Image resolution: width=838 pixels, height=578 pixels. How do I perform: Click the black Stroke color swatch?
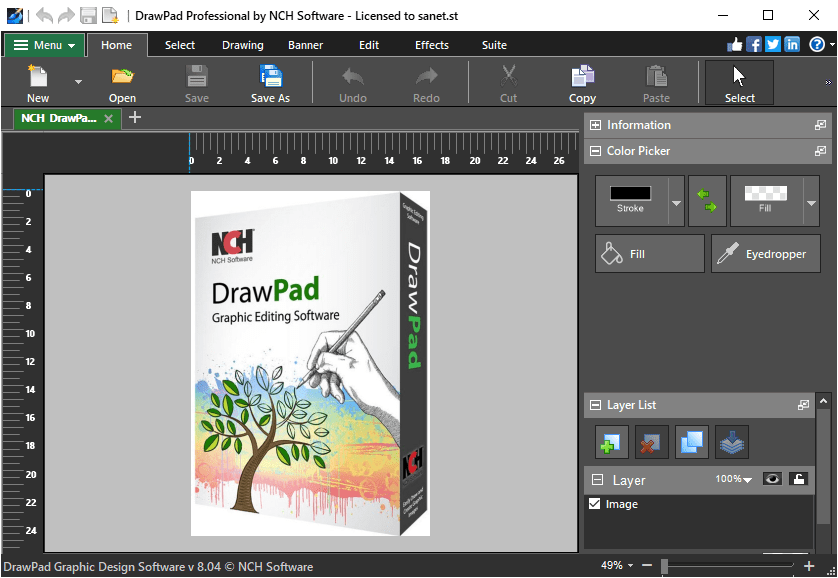tap(631, 193)
